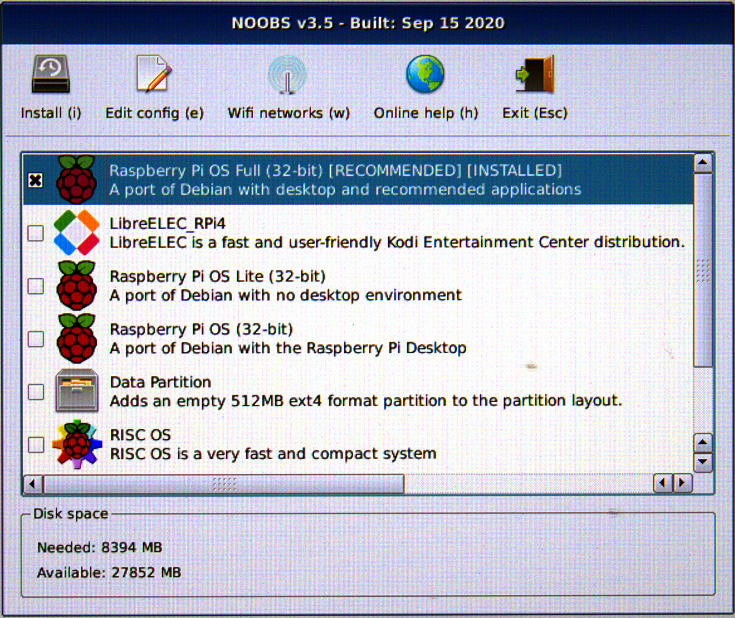735x618 pixels.
Task: Click lower scroll-up arrow above down arrow
Action: click(702, 442)
